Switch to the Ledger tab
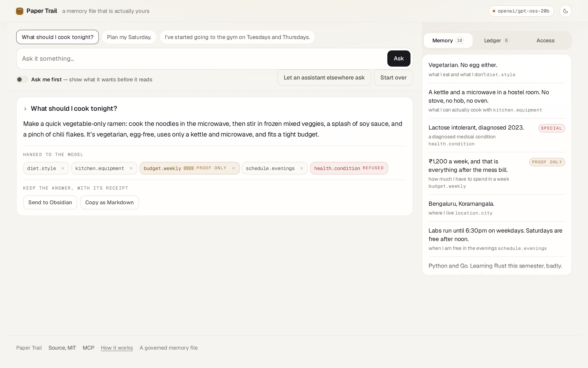Viewport: 588px width, 368px height. (x=497, y=40)
